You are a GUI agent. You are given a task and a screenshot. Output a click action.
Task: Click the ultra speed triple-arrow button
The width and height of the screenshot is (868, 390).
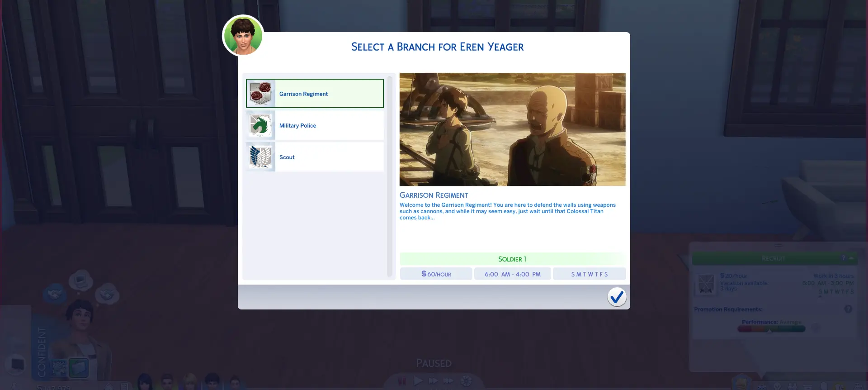(x=448, y=381)
